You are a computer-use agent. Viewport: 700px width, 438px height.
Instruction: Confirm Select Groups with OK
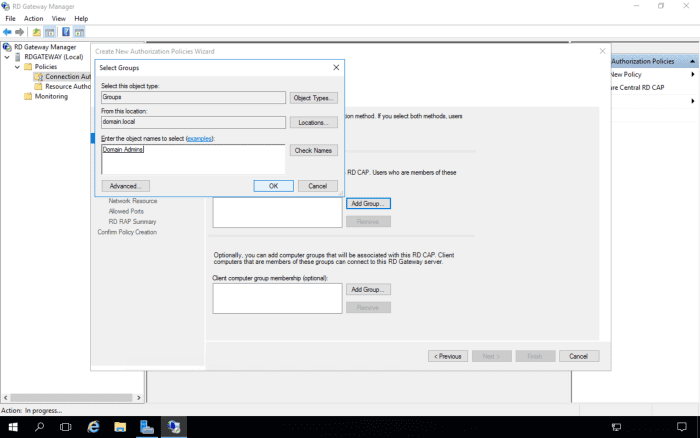pos(274,186)
